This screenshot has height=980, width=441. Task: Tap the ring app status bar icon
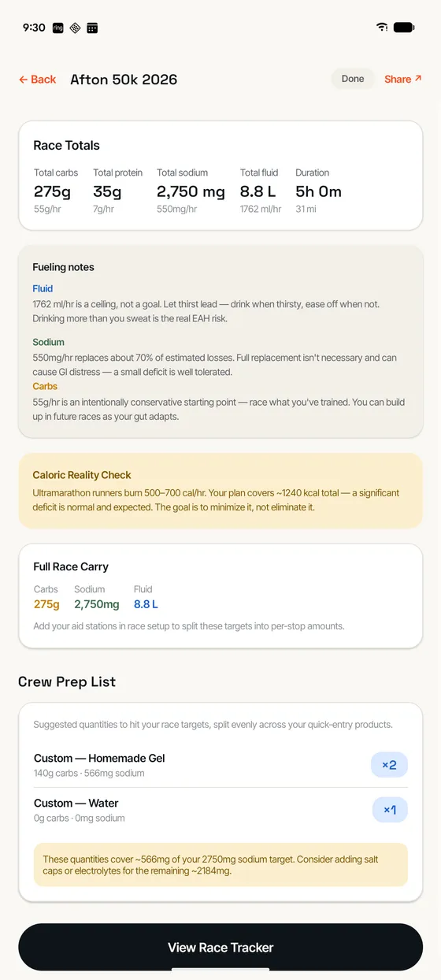(x=57, y=28)
